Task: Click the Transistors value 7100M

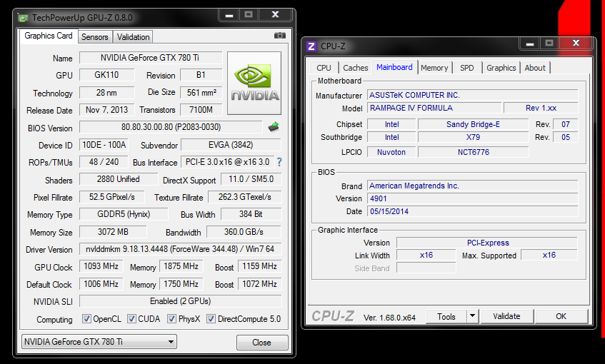Action: point(201,110)
